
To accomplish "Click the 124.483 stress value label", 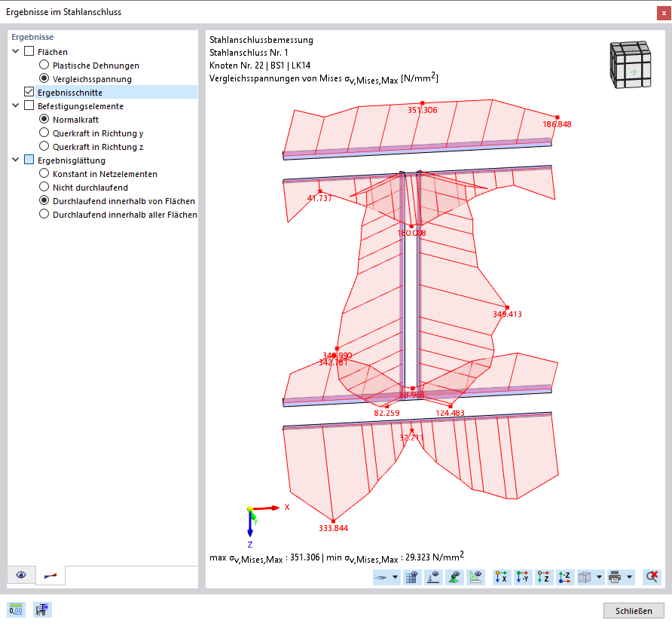I will tap(450, 413).
